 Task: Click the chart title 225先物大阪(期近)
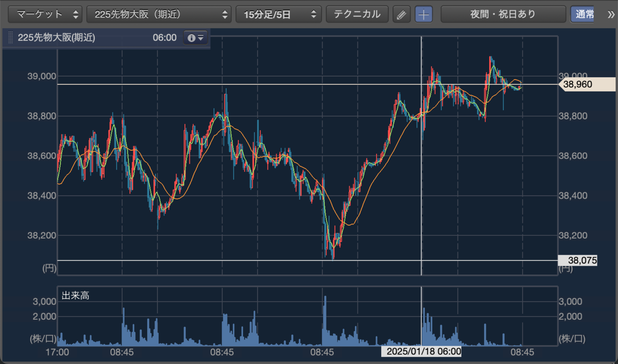[57, 38]
